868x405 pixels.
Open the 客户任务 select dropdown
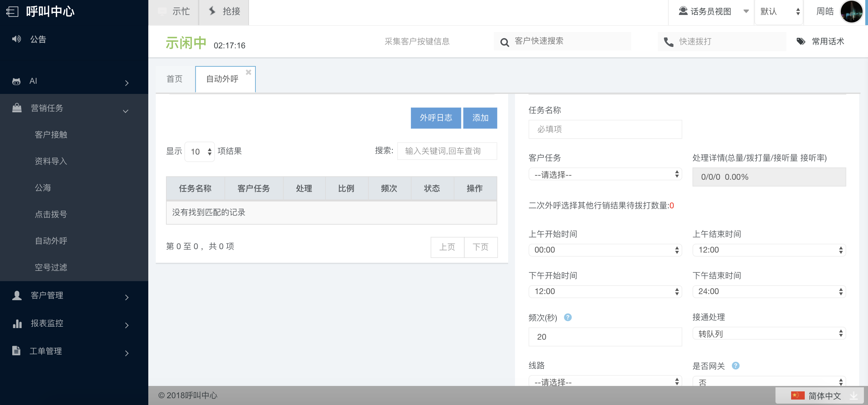pyautogui.click(x=605, y=174)
